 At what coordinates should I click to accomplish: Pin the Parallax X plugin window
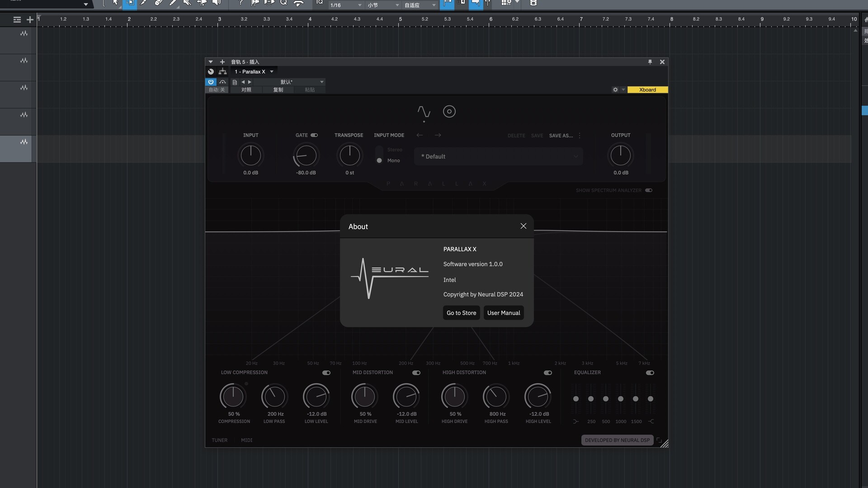[650, 62]
